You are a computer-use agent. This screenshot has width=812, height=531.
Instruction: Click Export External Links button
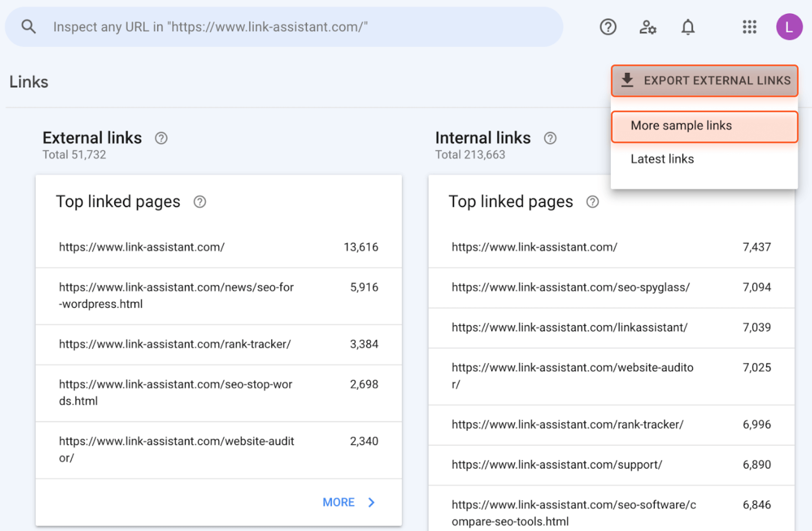(704, 81)
